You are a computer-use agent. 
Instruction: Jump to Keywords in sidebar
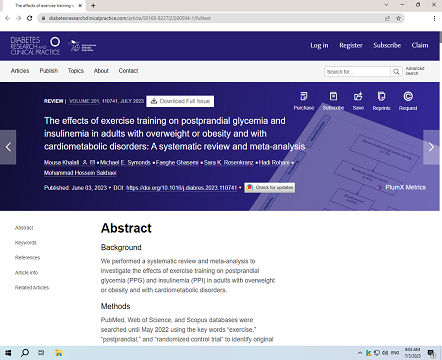coord(26,243)
